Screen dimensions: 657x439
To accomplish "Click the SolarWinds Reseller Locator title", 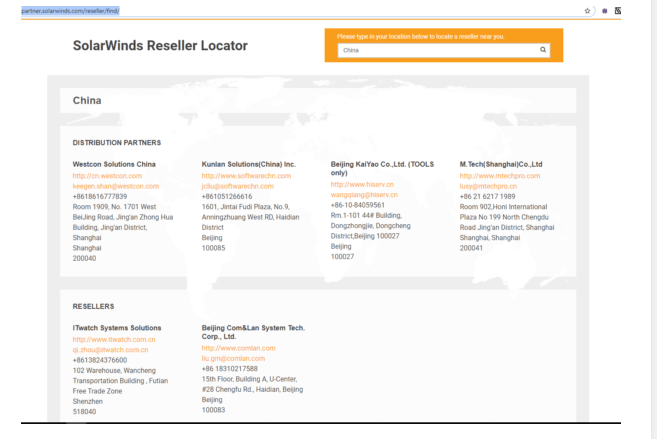I will click(160, 46).
